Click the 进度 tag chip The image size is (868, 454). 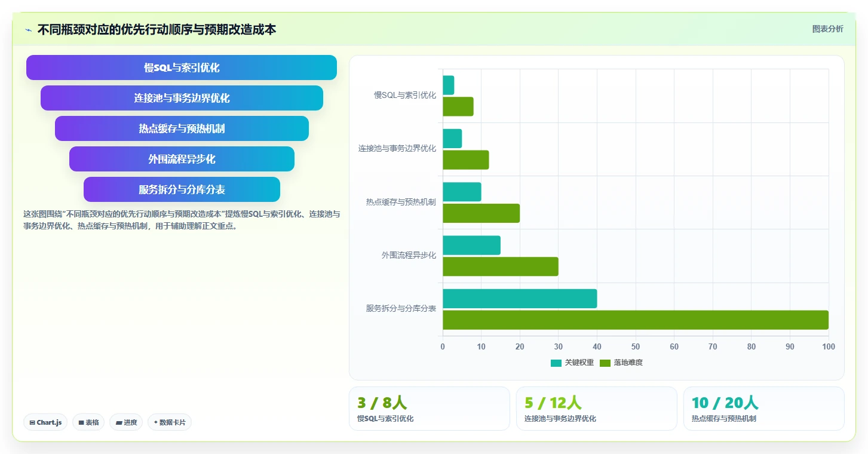pyautogui.click(x=126, y=422)
